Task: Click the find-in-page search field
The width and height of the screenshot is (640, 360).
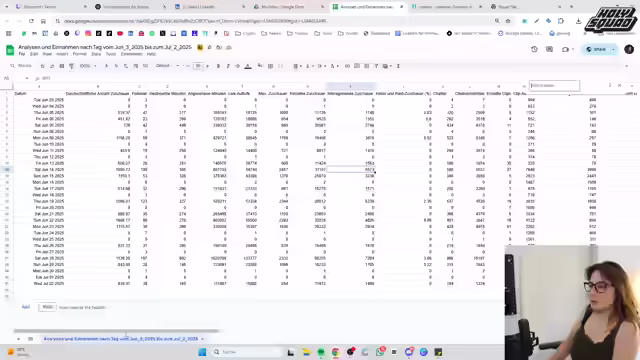Action: pyautogui.click(x=554, y=85)
